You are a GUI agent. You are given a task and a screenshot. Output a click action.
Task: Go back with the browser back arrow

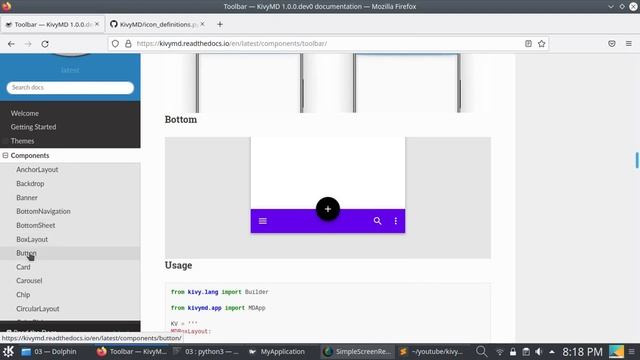[x=11, y=44]
